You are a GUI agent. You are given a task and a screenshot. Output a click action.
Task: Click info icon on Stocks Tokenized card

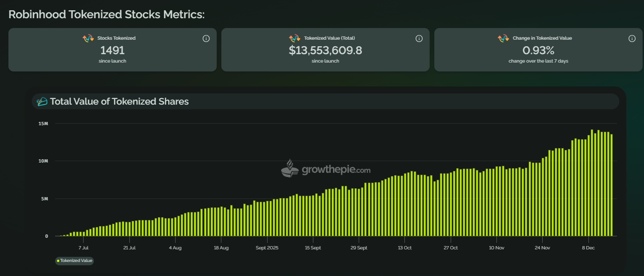click(x=206, y=39)
